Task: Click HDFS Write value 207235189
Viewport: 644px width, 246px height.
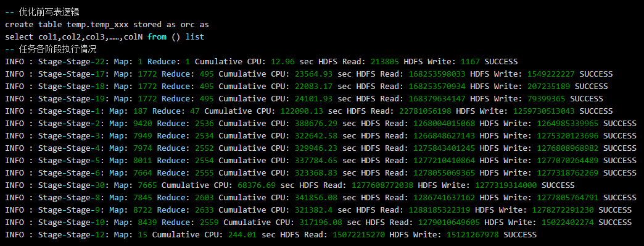Action: (549, 87)
